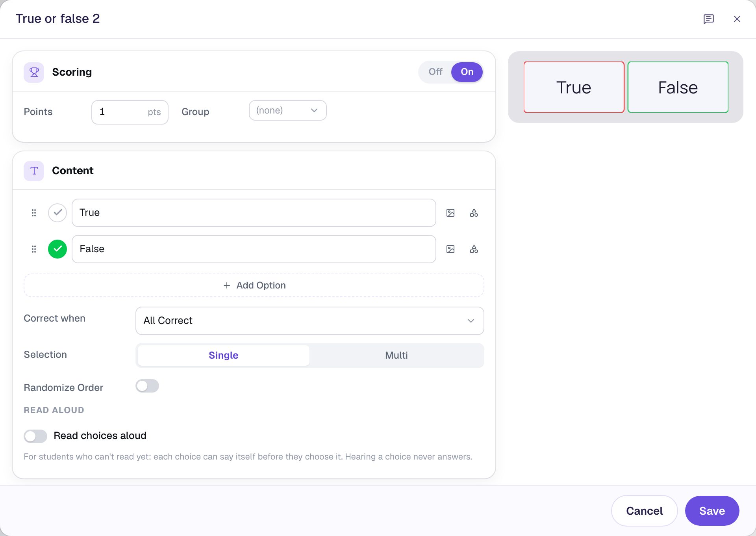Grab the drag handle for True option
The width and height of the screenshot is (756, 536).
click(34, 213)
